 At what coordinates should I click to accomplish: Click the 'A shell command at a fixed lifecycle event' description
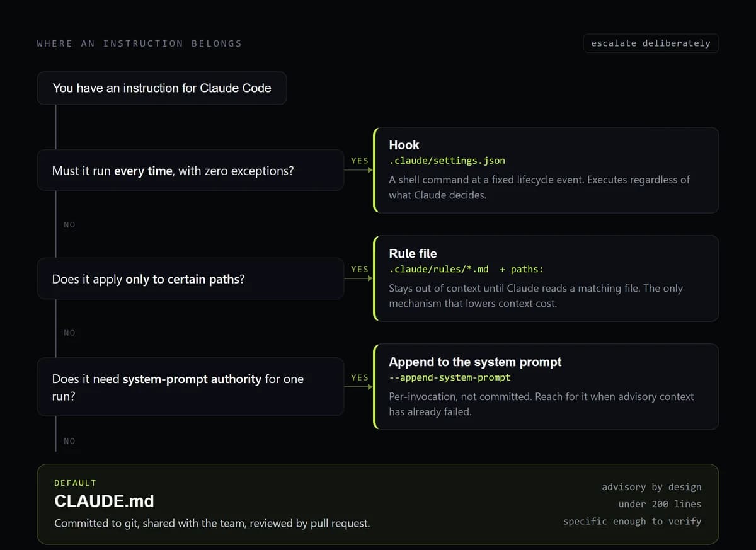tap(539, 187)
